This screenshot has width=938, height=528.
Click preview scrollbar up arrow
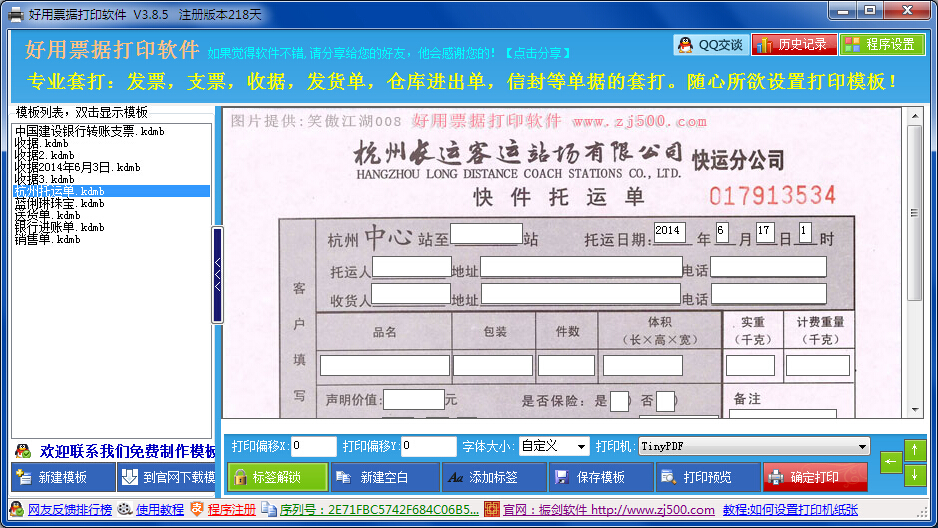914,115
